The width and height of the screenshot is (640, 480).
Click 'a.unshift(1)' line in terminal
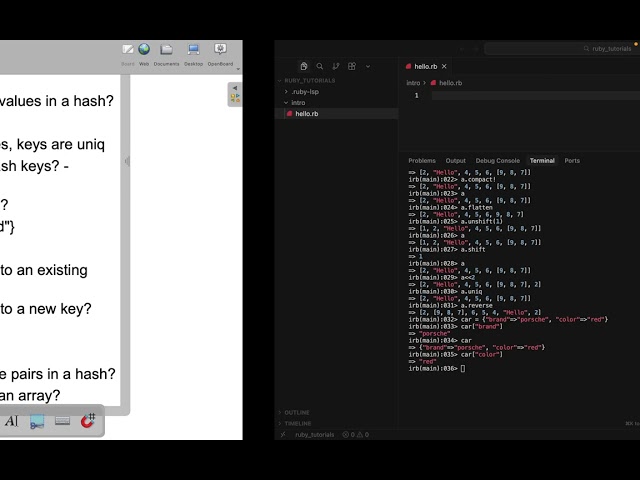(456, 222)
